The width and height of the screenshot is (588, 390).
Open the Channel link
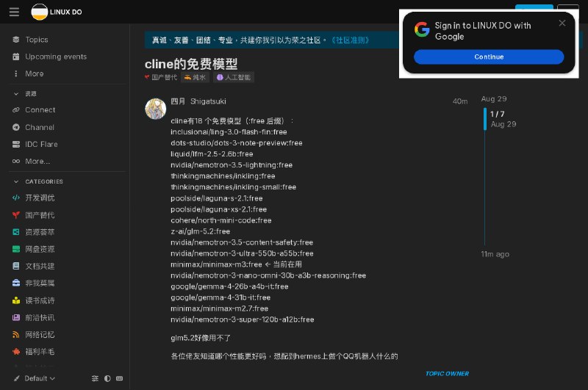(x=40, y=127)
